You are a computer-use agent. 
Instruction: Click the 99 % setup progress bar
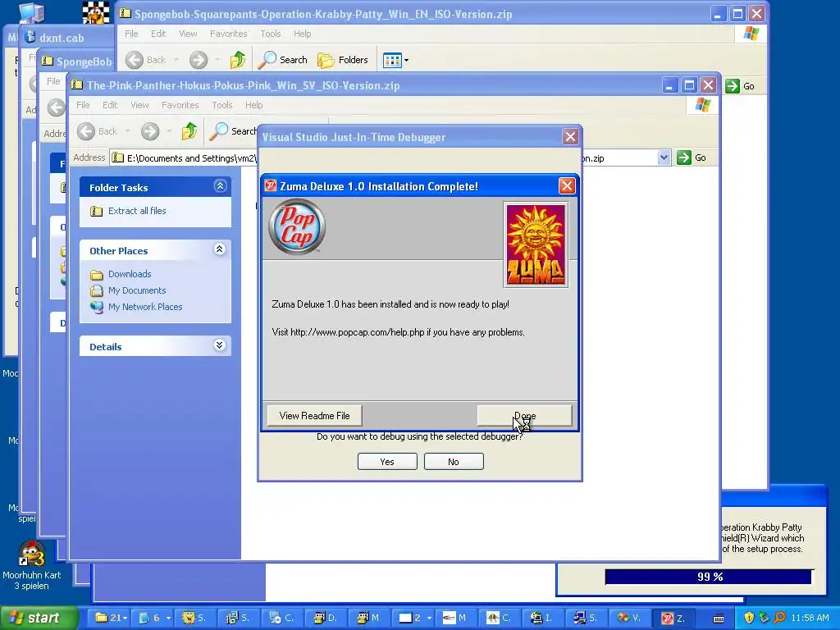[708, 577]
